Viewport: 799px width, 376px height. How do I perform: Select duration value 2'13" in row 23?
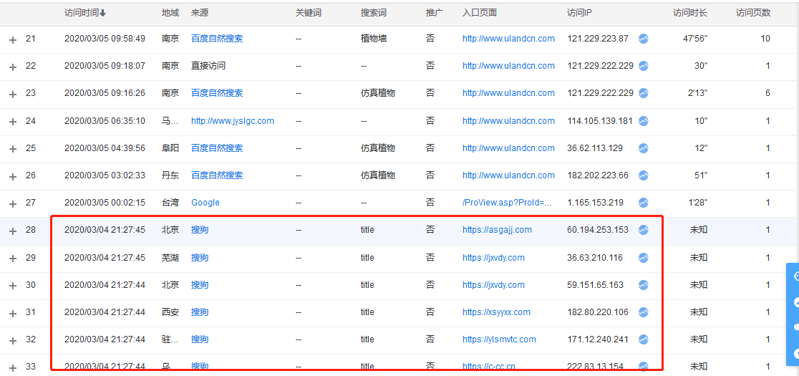pos(698,93)
